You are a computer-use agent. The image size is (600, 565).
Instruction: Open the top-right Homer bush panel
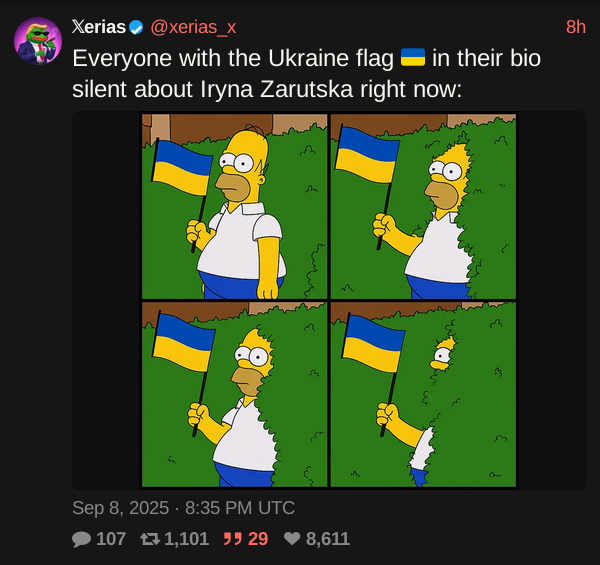[x=423, y=206]
